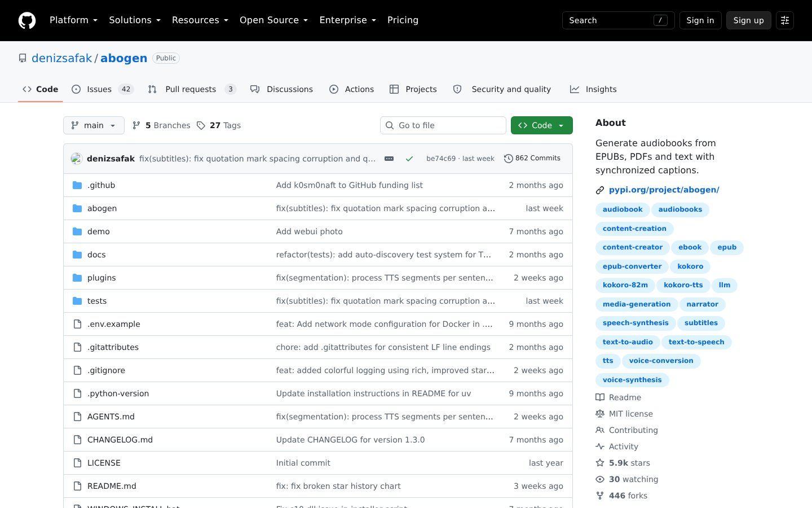Open the denizsafak owner profile link
The height and width of the screenshot is (508, 812).
(x=61, y=58)
